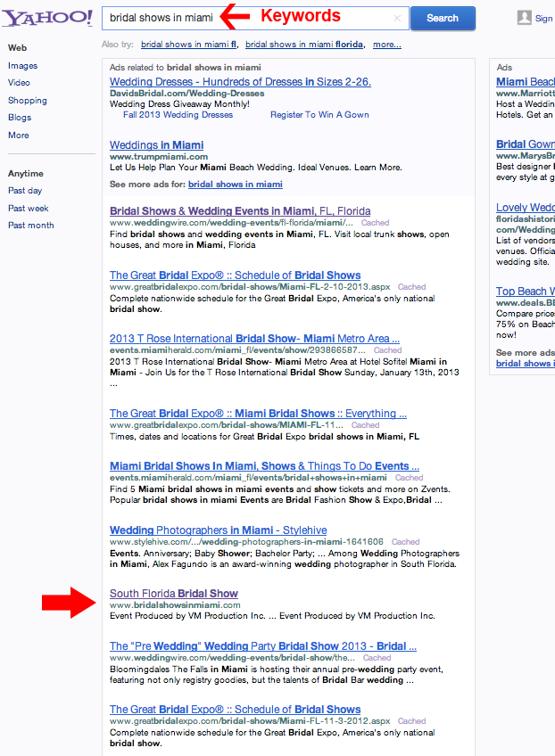
Task: Filter results to Past day
Action: (x=25, y=191)
